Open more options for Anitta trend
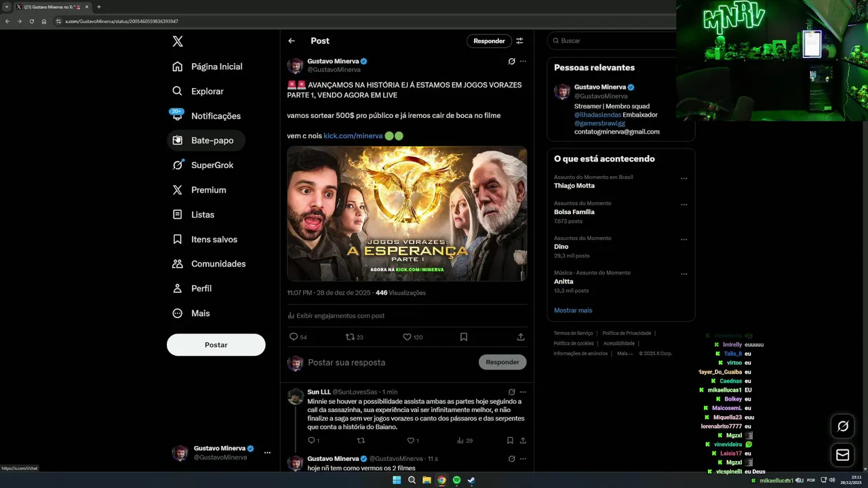This screenshot has width=868, height=488. (684, 274)
